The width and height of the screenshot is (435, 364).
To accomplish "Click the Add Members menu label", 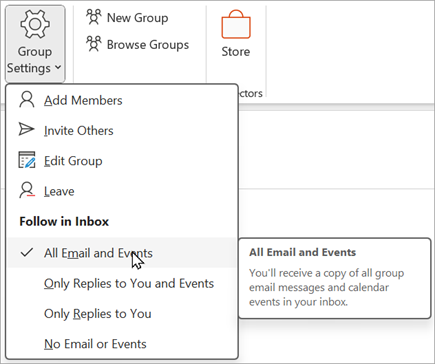I will pos(83,100).
